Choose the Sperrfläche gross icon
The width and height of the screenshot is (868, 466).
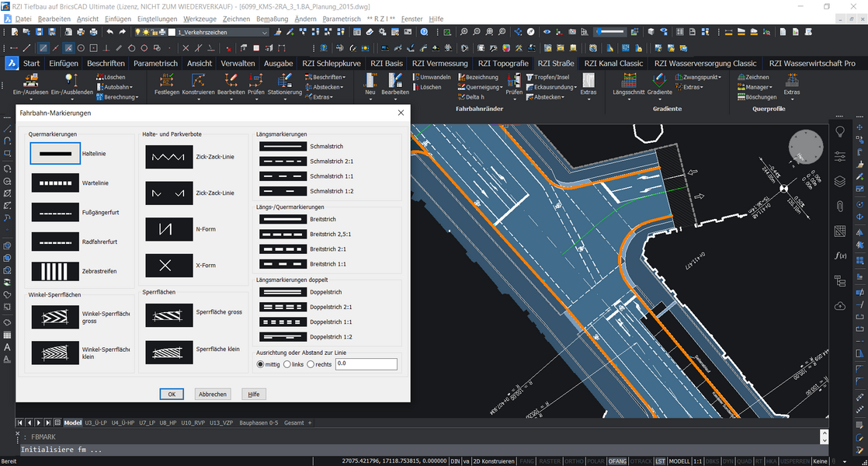[168, 315]
